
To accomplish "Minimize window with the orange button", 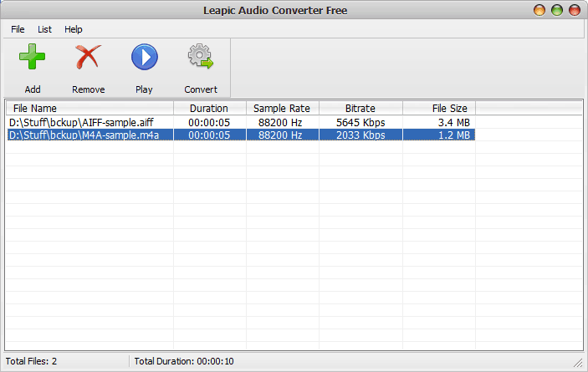I will pos(539,10).
